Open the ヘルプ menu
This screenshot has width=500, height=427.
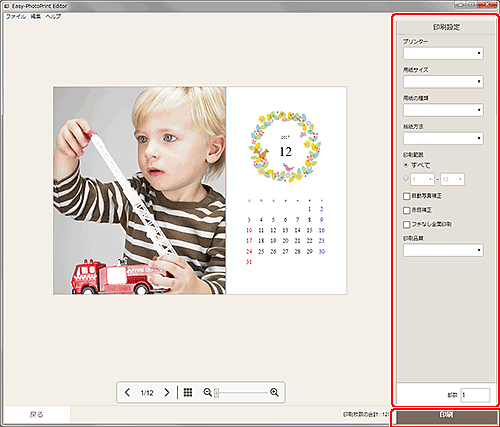53,16
